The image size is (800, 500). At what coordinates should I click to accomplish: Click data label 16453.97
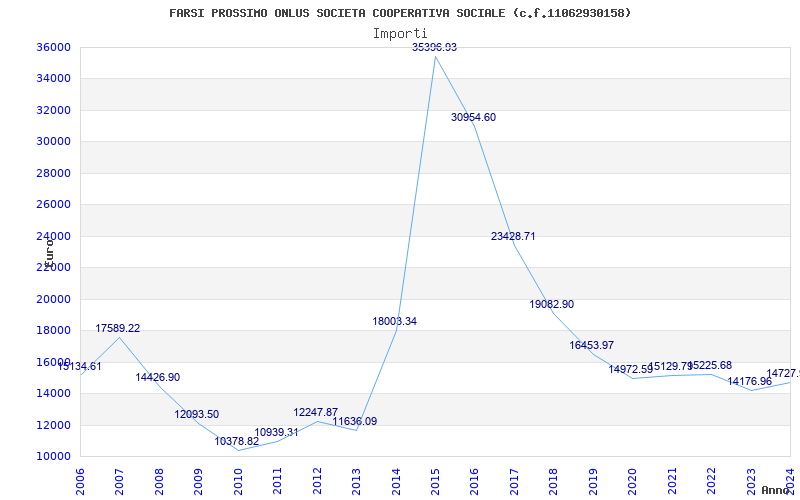pyautogui.click(x=591, y=345)
